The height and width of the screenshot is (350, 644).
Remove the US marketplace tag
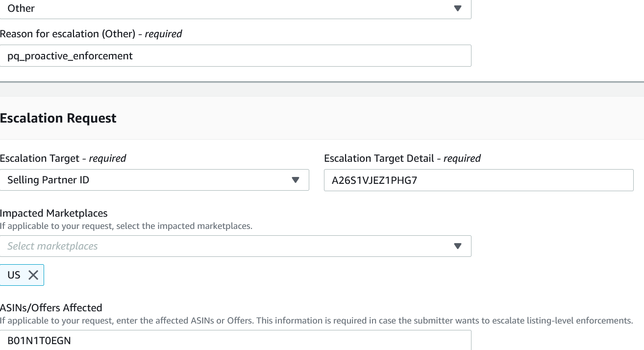click(33, 275)
